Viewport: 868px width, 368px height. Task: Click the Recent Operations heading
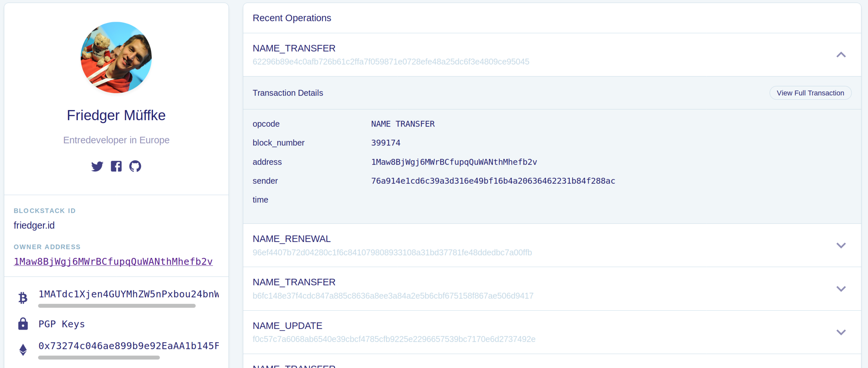point(292,18)
